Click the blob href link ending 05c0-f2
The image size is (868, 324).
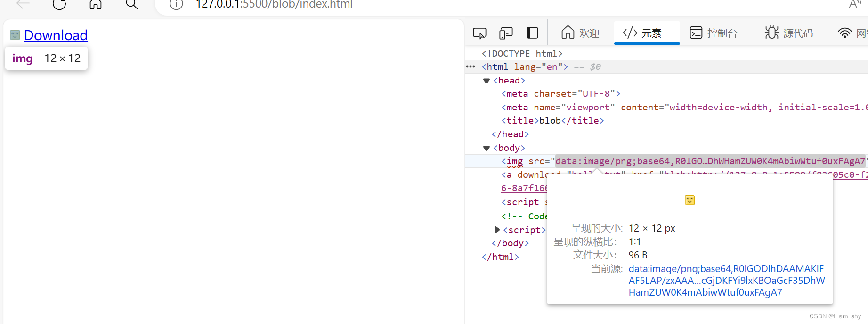point(850,175)
